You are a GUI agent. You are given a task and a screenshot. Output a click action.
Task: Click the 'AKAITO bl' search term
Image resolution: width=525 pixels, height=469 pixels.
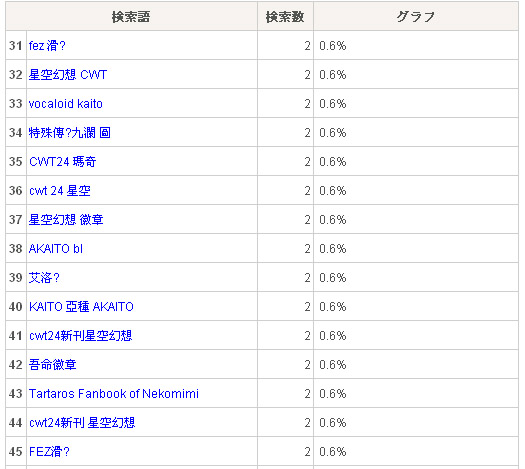point(56,249)
